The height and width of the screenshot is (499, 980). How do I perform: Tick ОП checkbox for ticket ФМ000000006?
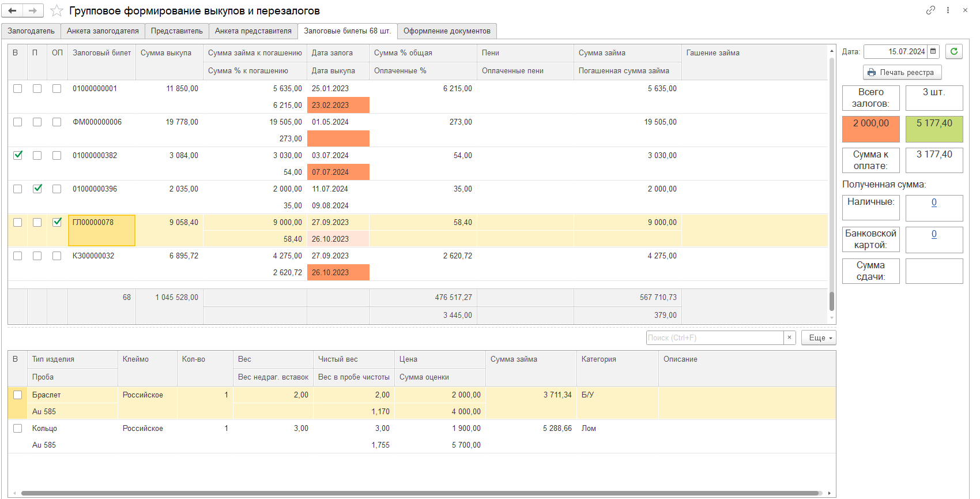[56, 122]
